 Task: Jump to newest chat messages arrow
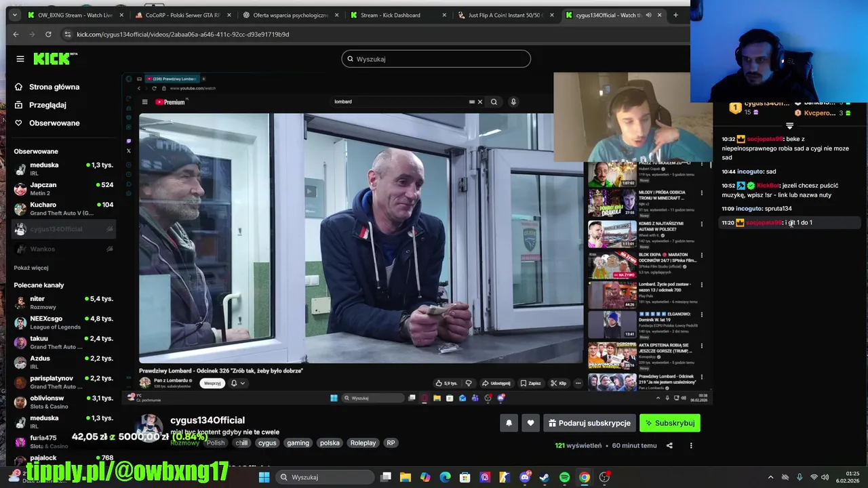pos(789,126)
